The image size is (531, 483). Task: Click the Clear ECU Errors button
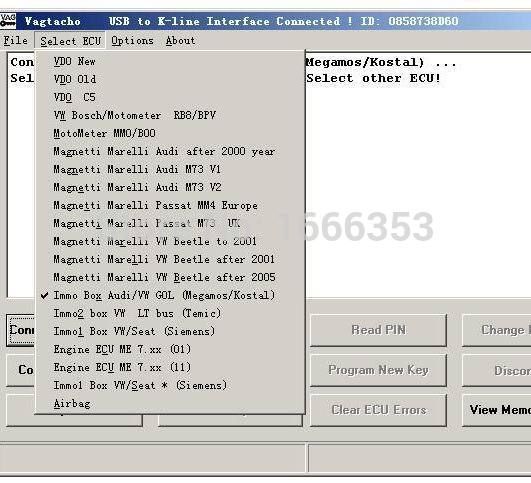(x=378, y=410)
